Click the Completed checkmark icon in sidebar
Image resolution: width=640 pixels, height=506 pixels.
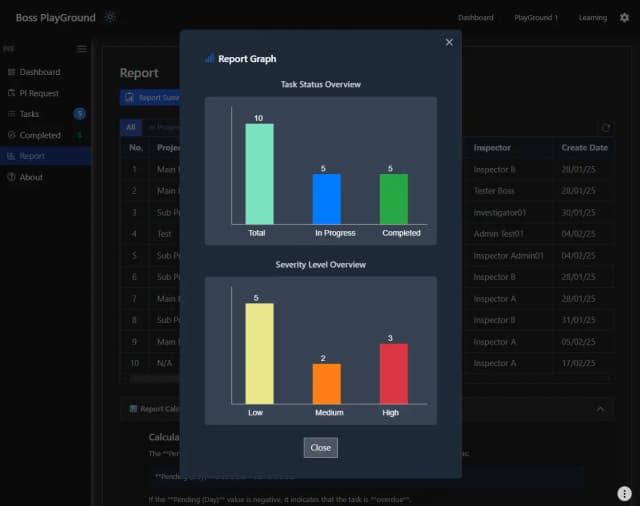tap(11, 135)
